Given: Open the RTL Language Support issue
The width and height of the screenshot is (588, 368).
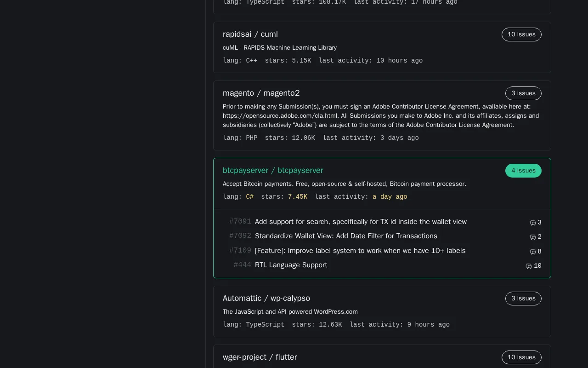Looking at the screenshot, I should click(291, 265).
